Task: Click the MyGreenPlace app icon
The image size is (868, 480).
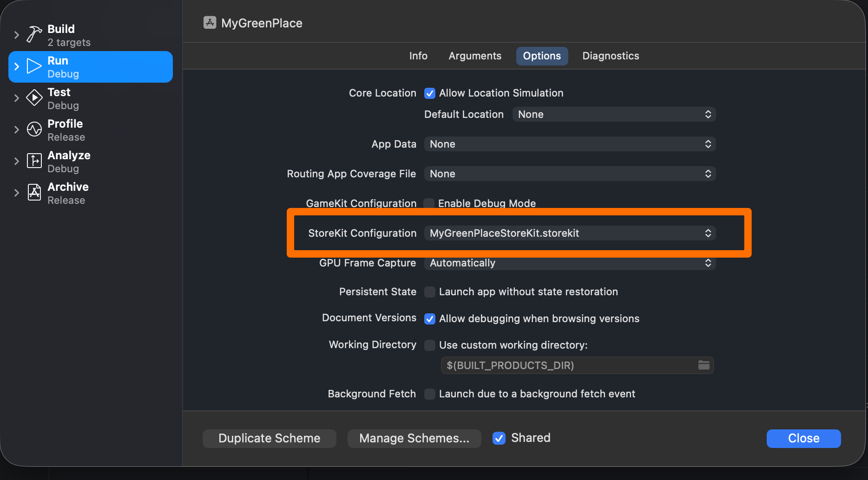Action: 210,22
